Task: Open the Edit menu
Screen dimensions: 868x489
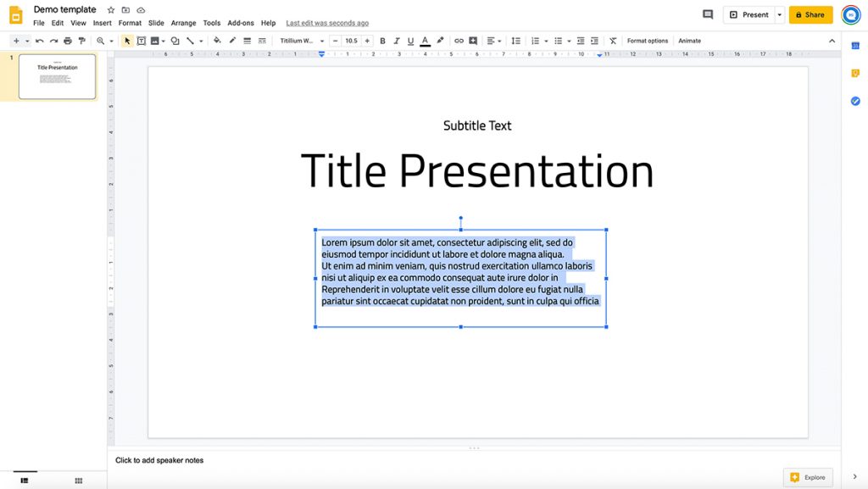Action: tap(58, 23)
